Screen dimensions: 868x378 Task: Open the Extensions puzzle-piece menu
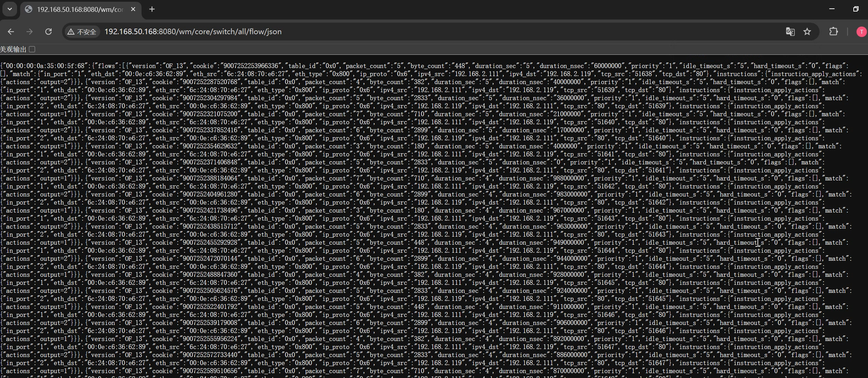tap(833, 32)
